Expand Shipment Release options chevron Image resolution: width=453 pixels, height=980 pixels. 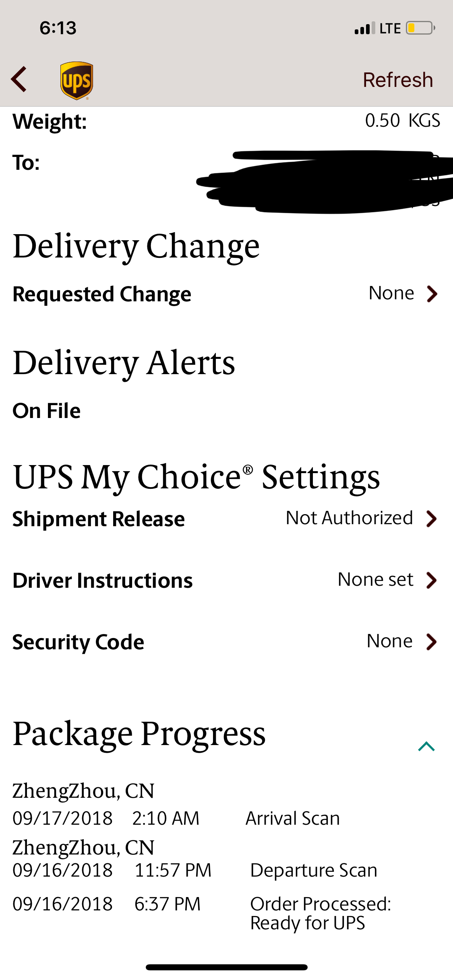pyautogui.click(x=432, y=519)
